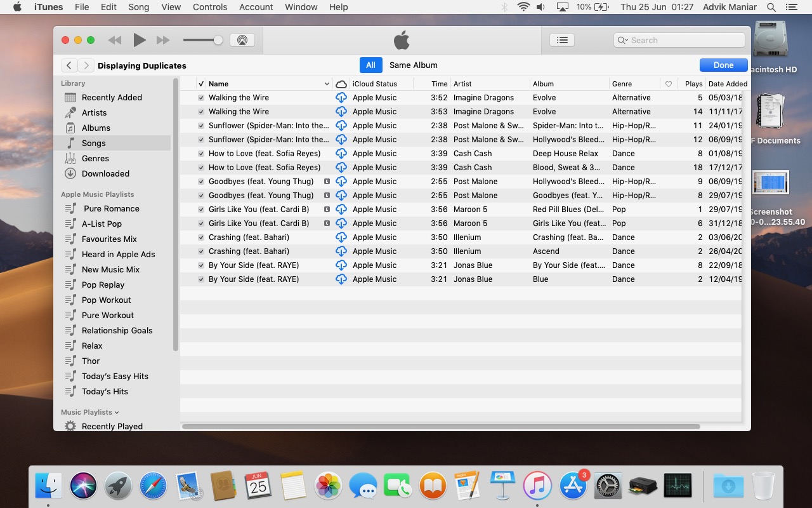
Task: Sort songs by the Time column
Action: [439, 84]
